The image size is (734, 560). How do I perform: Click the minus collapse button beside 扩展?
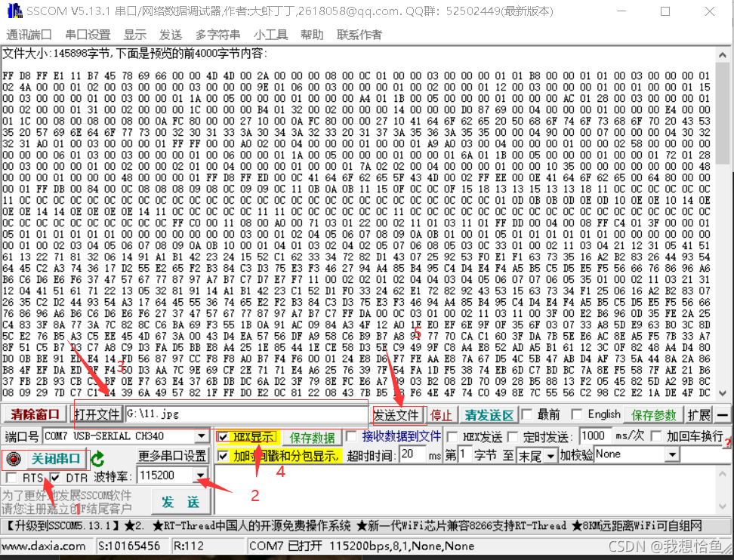click(723, 414)
